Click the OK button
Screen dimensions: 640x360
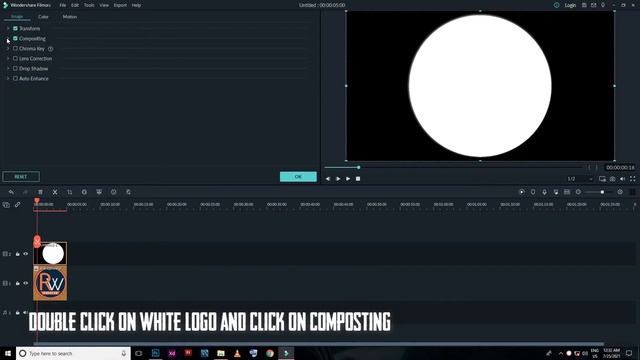298,177
